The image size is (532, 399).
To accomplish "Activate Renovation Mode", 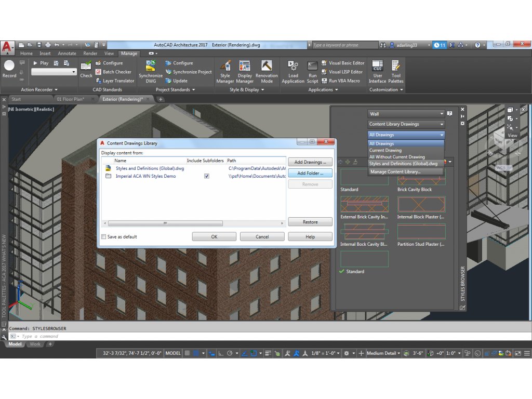I will pos(267,72).
